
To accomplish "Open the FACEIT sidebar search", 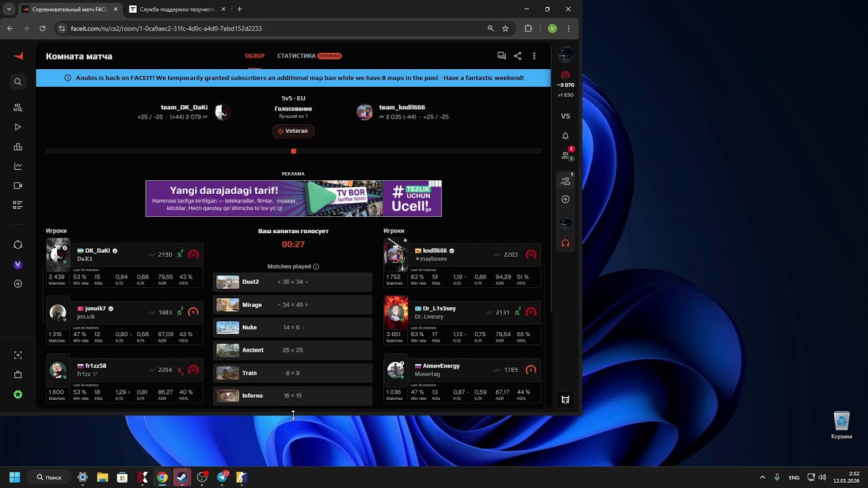I will click(18, 82).
